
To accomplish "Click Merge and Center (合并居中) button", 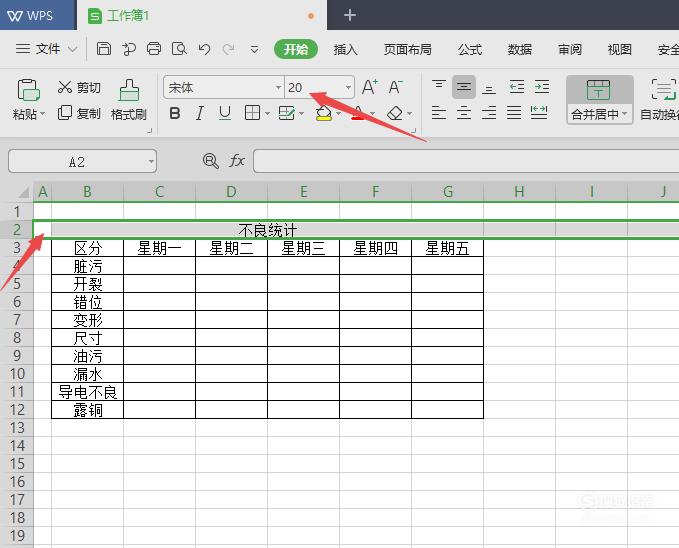I will 598,100.
